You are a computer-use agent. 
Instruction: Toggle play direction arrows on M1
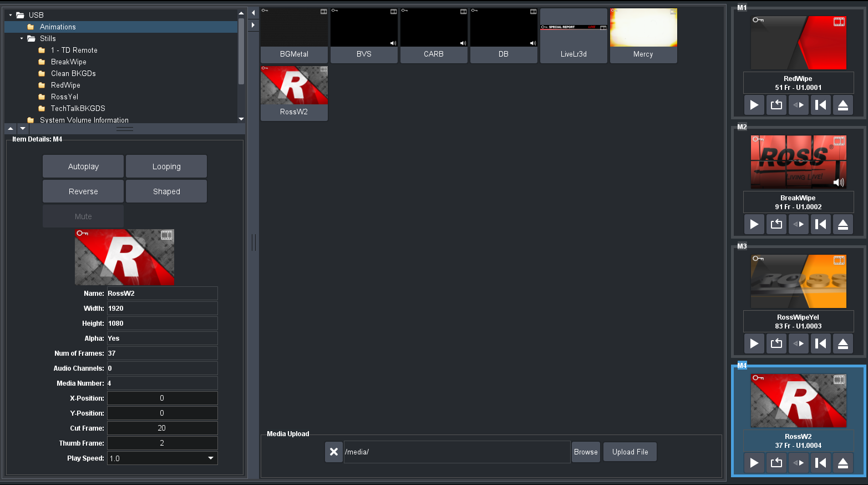point(799,105)
